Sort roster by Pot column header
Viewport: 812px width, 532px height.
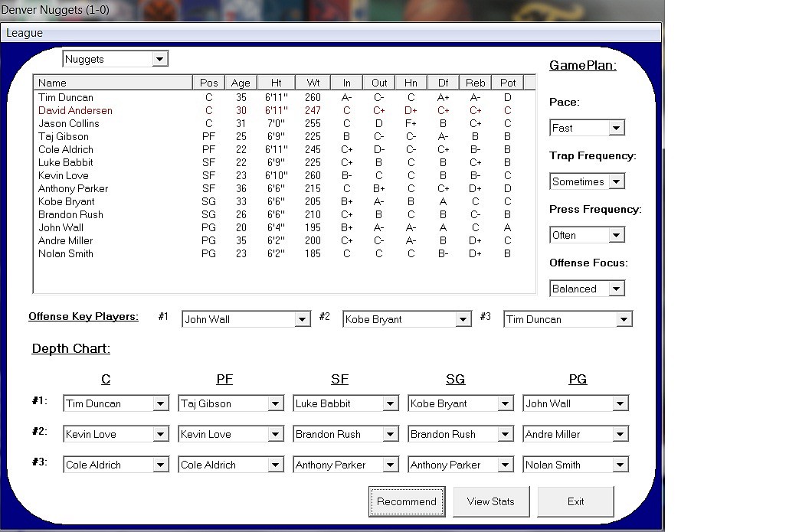[x=507, y=83]
